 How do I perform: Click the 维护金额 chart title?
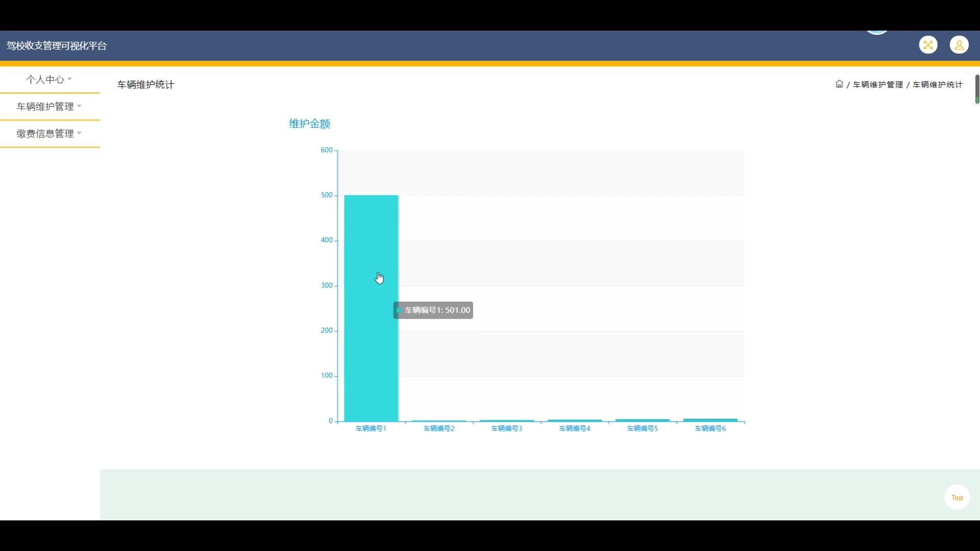coord(309,123)
